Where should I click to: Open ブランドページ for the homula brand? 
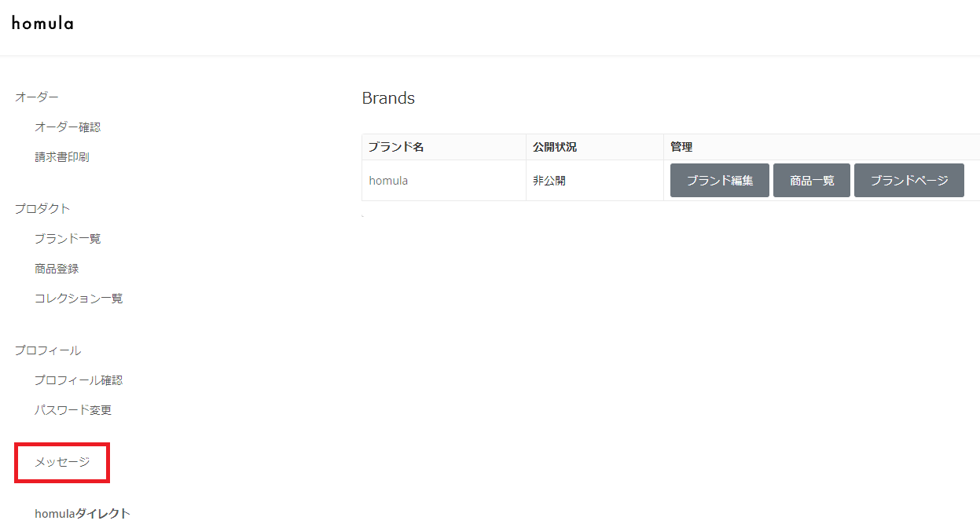pyautogui.click(x=908, y=181)
